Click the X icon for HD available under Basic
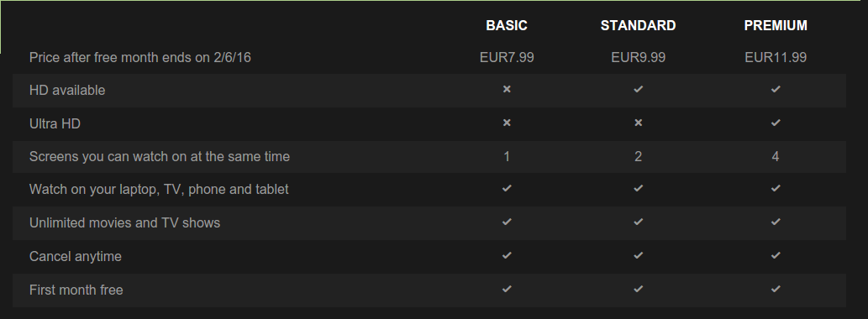 pyautogui.click(x=507, y=89)
